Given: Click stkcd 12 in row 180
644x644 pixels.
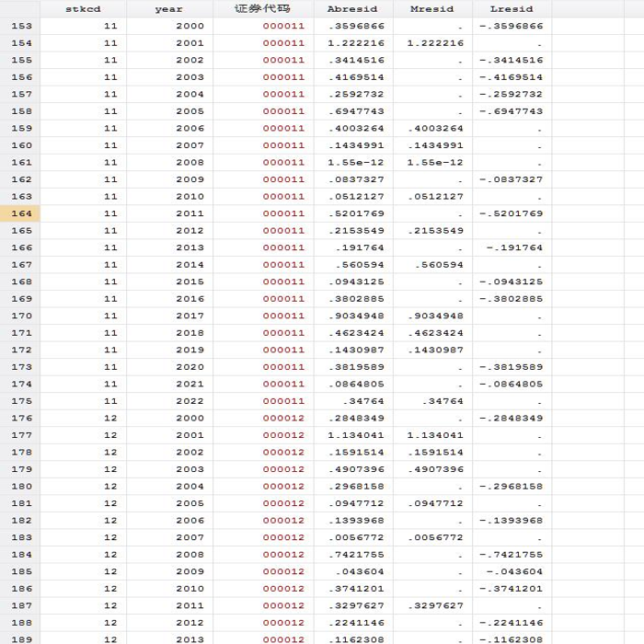Looking at the screenshot, I should click(x=110, y=487).
